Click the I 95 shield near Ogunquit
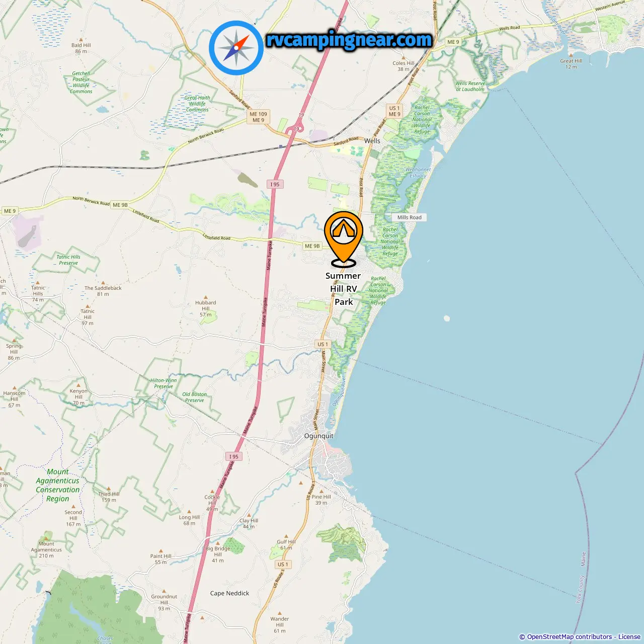Image resolution: width=644 pixels, height=644 pixels. pyautogui.click(x=234, y=457)
